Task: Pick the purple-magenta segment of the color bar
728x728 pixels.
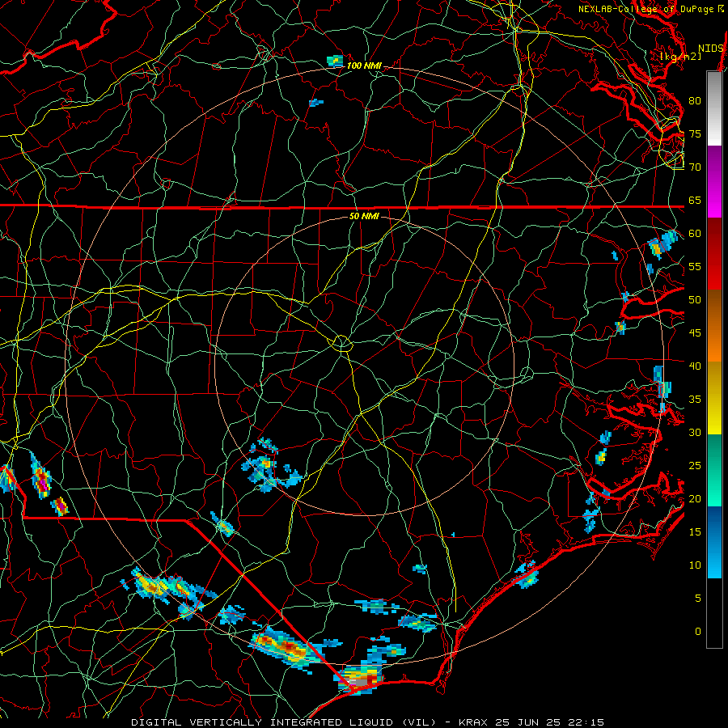Action: [x=714, y=181]
